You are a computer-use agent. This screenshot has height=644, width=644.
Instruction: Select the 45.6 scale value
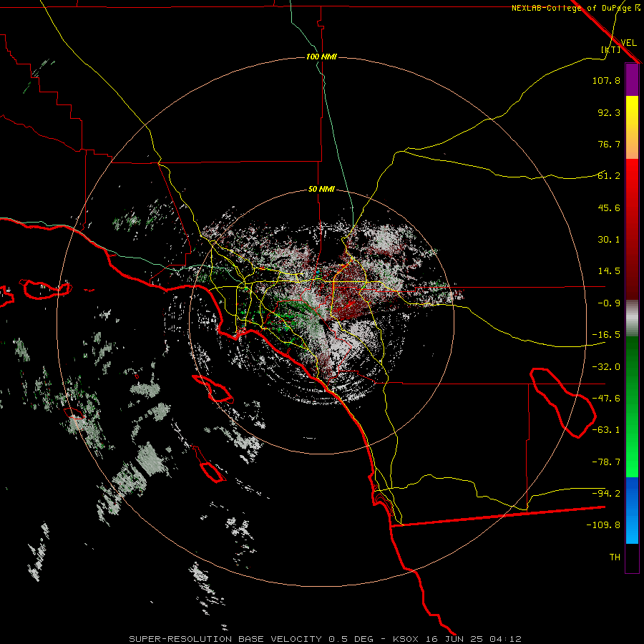coord(609,208)
